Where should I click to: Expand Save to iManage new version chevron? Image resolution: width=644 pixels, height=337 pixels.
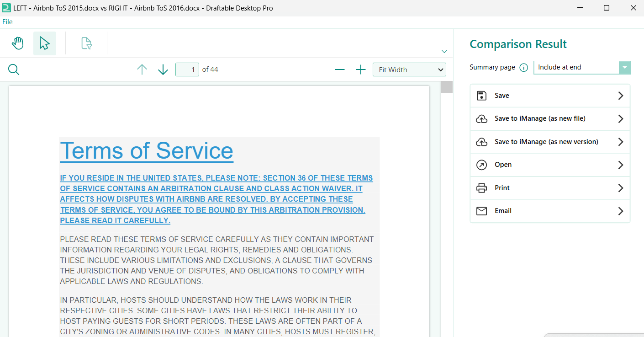[x=620, y=142]
